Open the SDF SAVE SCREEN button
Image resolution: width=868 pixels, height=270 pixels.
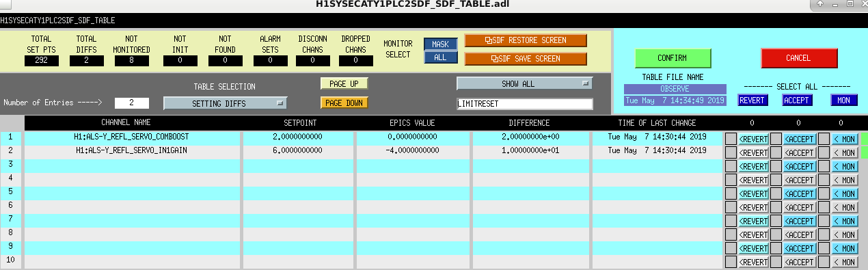pos(526,59)
